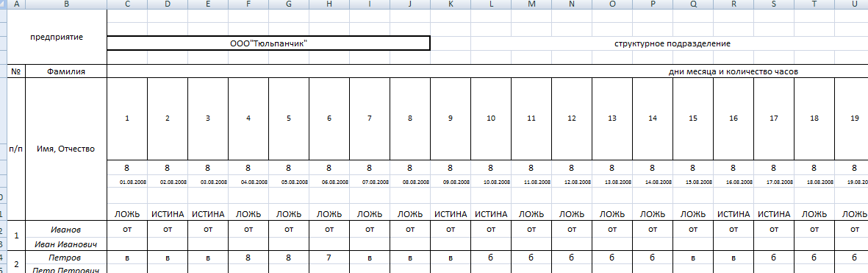Viewport: 868px width, 273px height.
Task: Select the 'Иванов' surname cell
Action: (x=66, y=229)
